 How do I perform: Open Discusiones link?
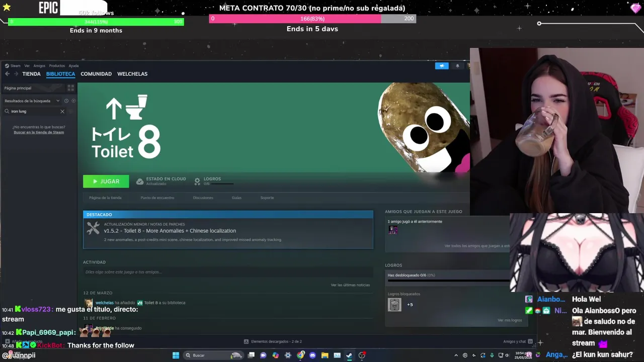(203, 198)
